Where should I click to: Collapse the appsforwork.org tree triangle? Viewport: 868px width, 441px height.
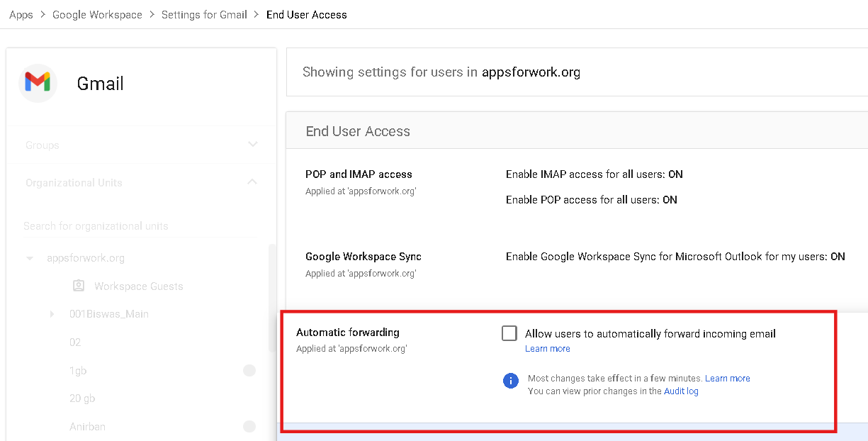[x=30, y=258]
